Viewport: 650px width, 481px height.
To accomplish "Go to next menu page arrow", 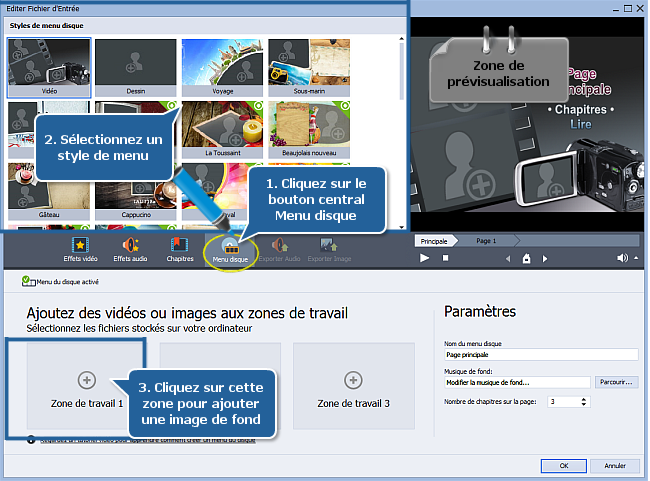I will pyautogui.click(x=545, y=259).
